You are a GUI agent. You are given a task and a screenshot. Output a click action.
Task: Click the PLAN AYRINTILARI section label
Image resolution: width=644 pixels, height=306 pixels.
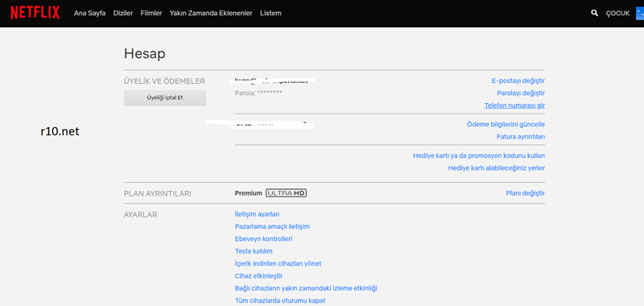157,193
